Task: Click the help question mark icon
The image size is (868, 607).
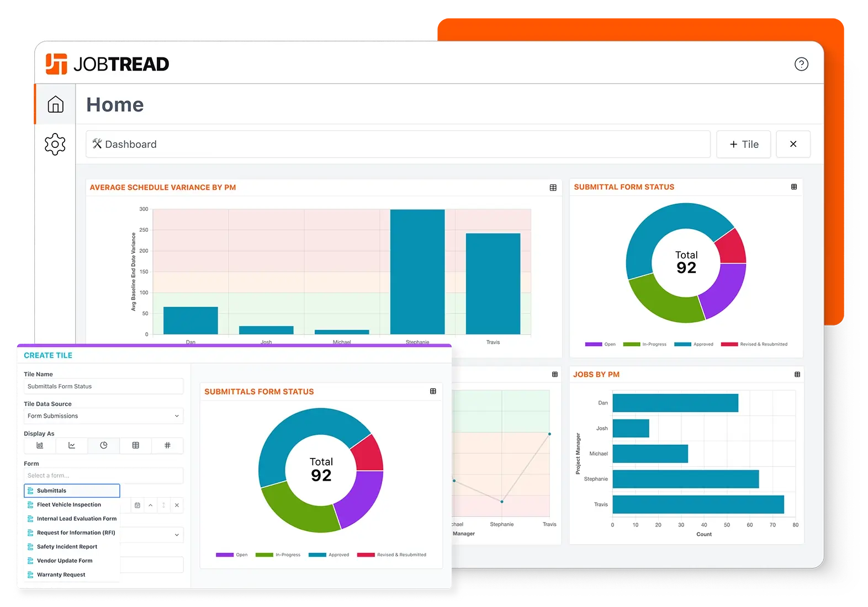Action: tap(801, 64)
